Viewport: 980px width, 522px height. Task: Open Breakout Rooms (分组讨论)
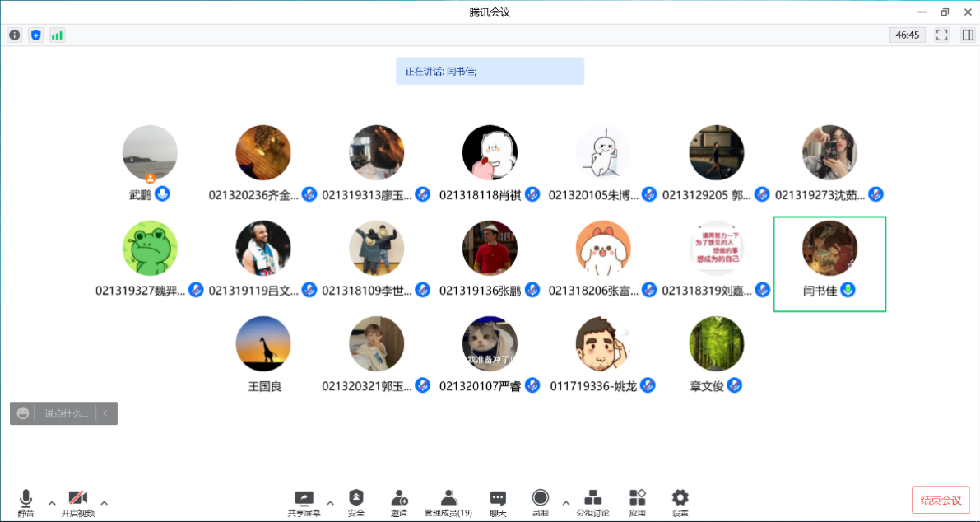(x=592, y=502)
